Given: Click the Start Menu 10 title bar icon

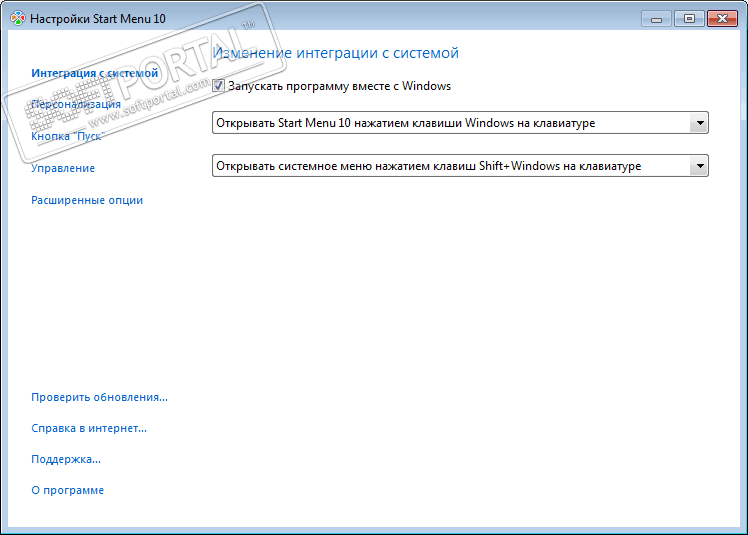Looking at the screenshot, I should tap(18, 19).
